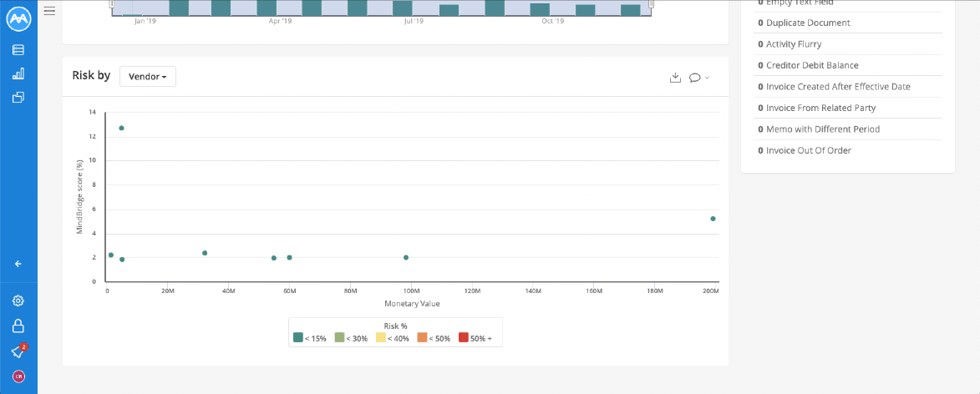The height and width of the screenshot is (394, 980).
Task: Open comments speech bubble on chart
Action: 694,78
